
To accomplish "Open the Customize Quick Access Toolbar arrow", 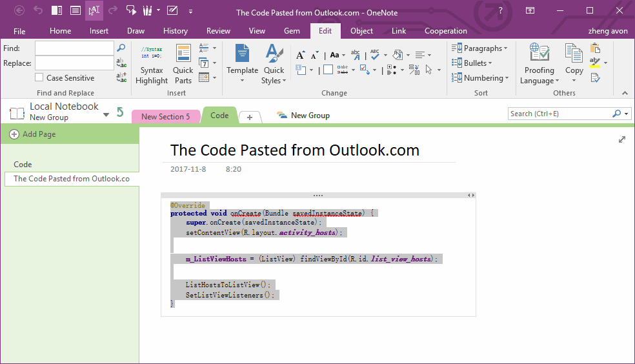I will coord(190,12).
